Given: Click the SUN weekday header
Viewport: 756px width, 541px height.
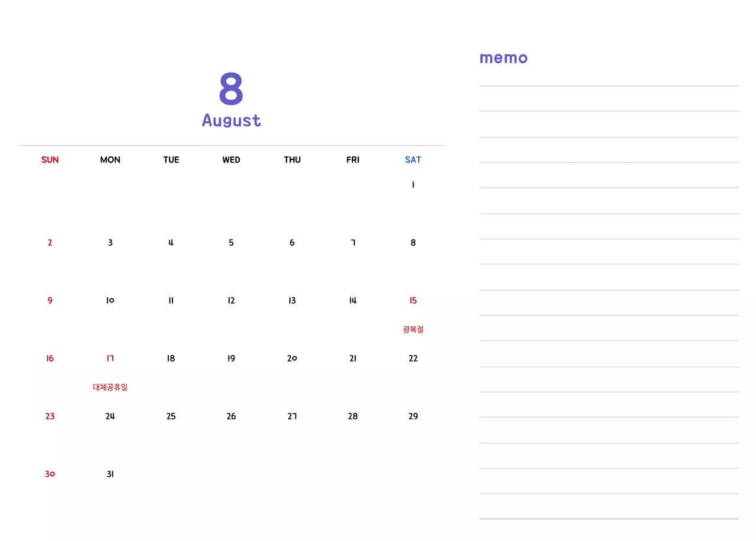Looking at the screenshot, I should pyautogui.click(x=50, y=159).
